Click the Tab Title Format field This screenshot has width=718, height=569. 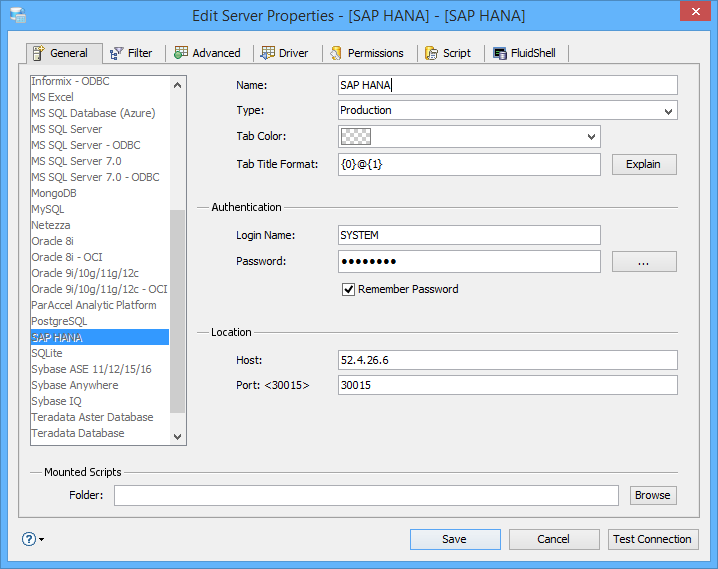[x=469, y=164]
